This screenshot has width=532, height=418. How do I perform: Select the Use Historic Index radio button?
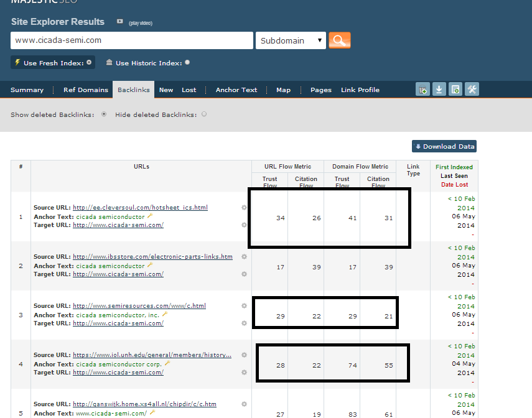[187, 62]
